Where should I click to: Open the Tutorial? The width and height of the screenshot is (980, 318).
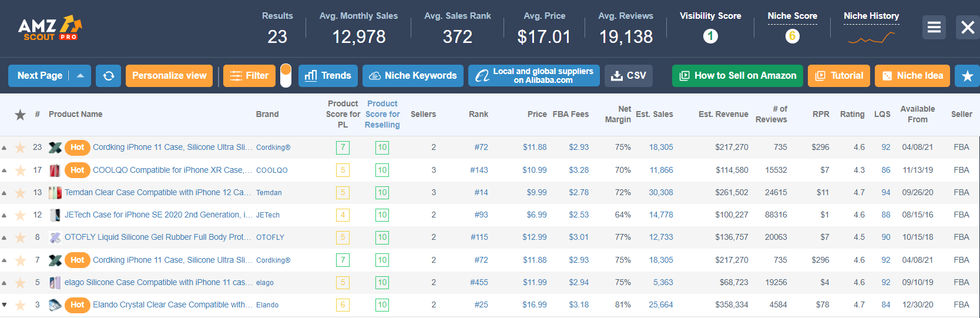click(x=839, y=76)
